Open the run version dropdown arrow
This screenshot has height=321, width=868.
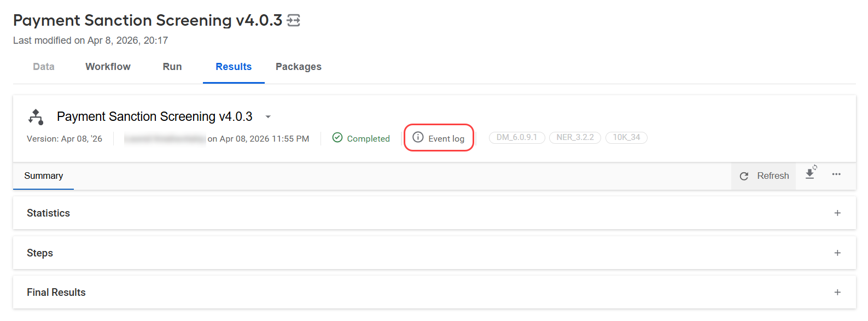[x=268, y=117]
